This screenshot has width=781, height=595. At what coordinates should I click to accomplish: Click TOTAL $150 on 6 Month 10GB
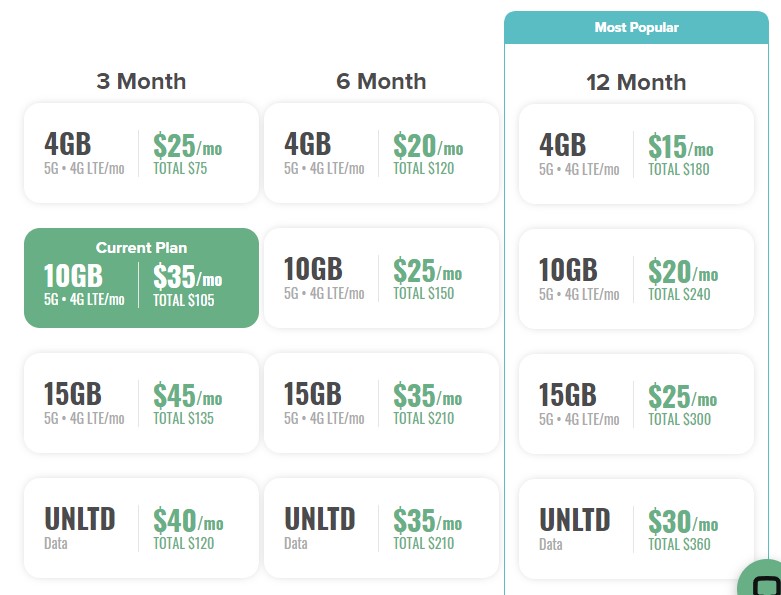coord(424,293)
